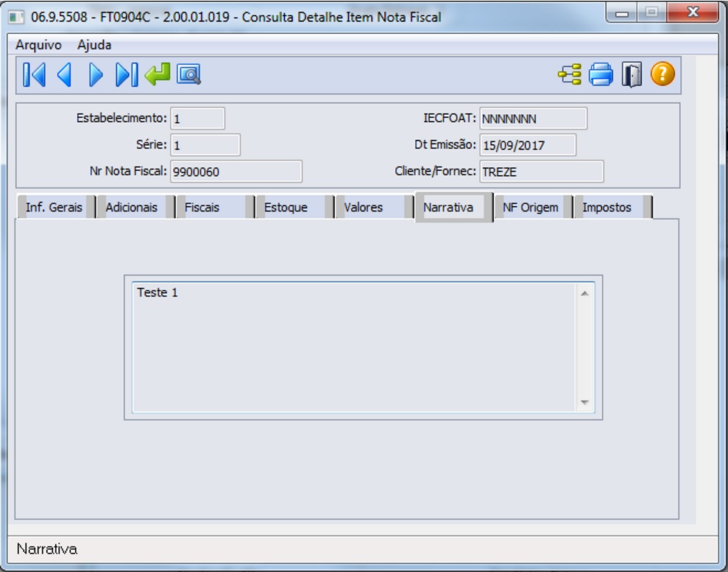Select the Narrativa tab
The image size is (728, 572).
tap(453, 207)
